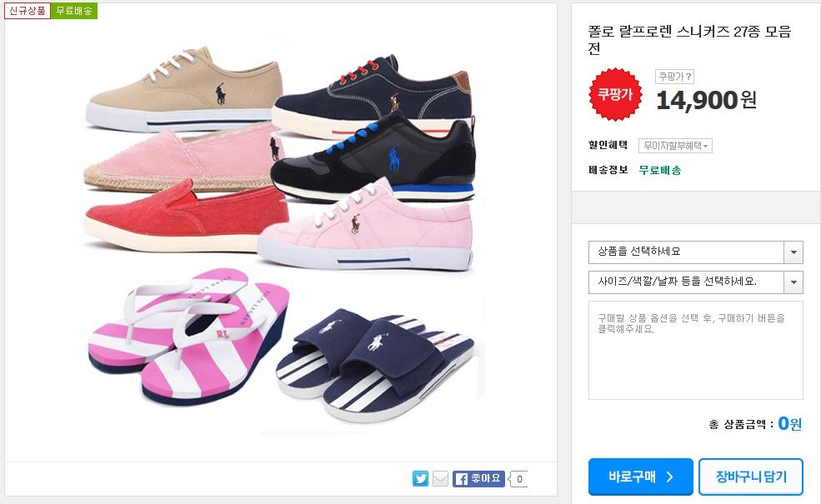Open the 상품을 선택하세요 dropdown
The image size is (821, 504).
[696, 252]
